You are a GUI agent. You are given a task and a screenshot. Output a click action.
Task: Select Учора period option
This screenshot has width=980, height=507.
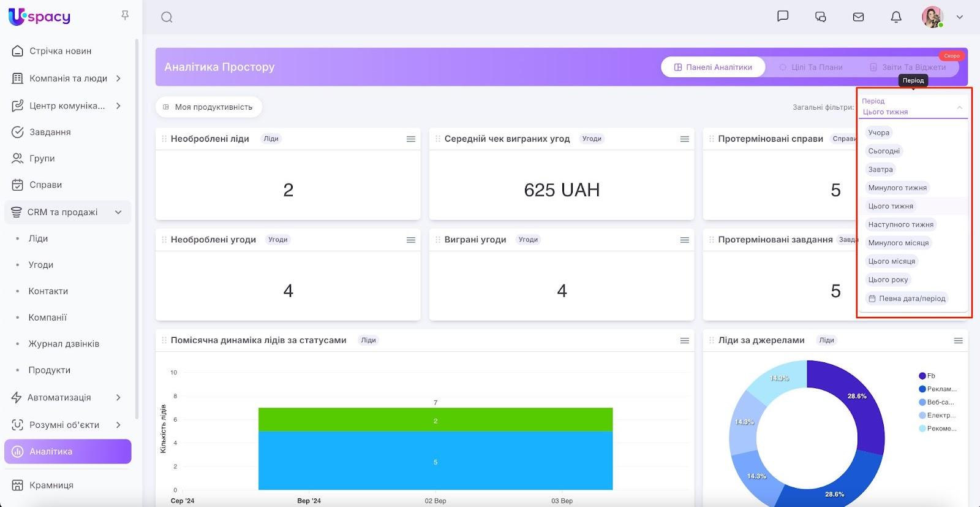878,132
